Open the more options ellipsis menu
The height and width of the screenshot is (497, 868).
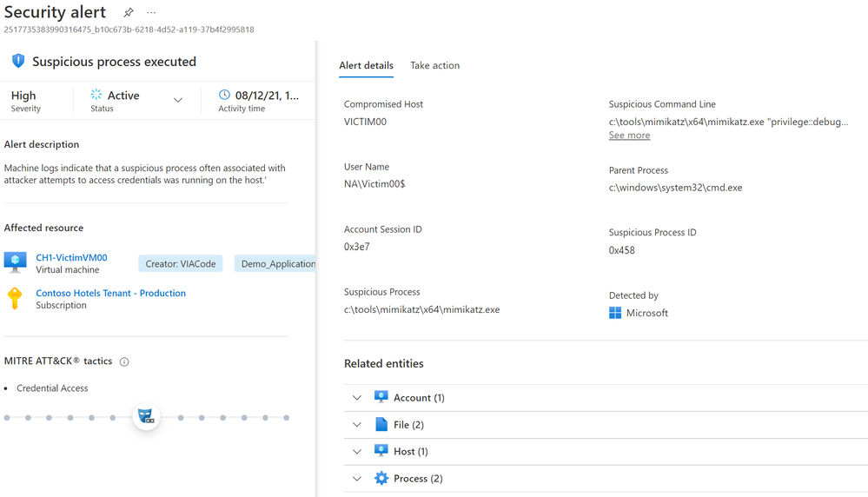(x=151, y=12)
